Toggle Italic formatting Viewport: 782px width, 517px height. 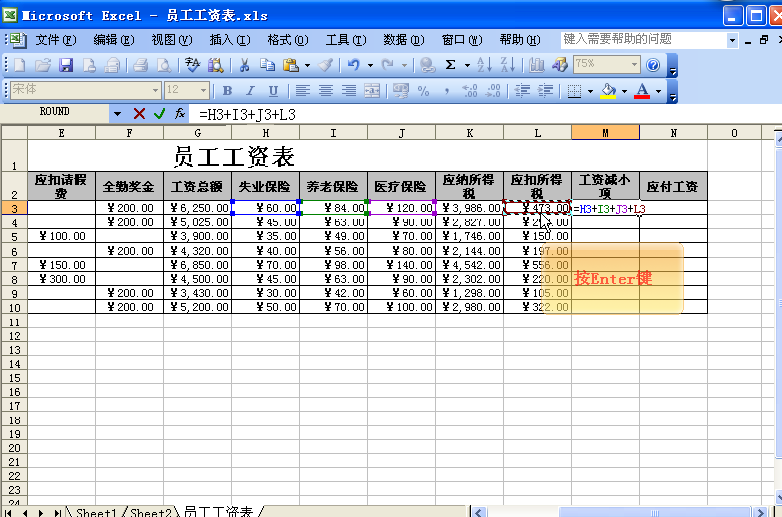[250, 91]
